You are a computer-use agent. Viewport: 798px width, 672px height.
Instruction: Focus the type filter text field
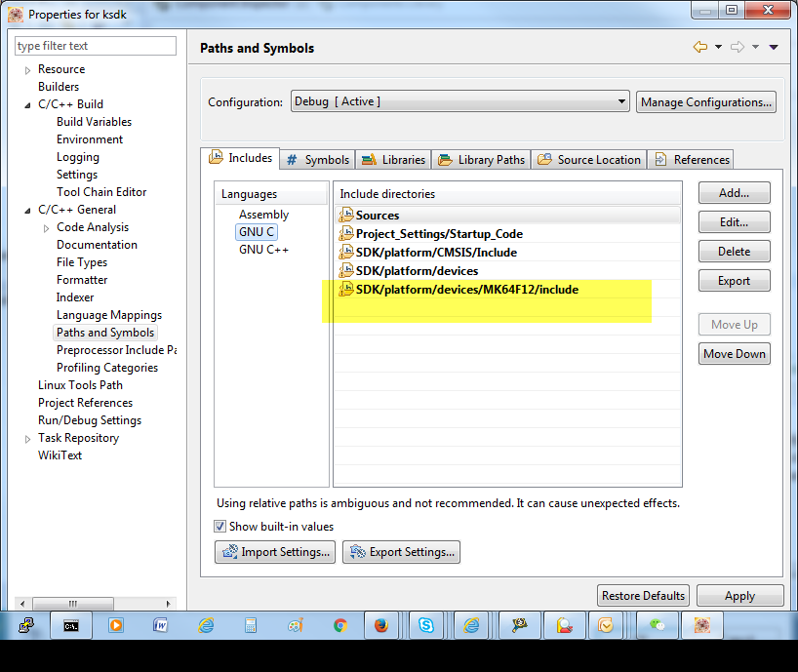(96, 46)
